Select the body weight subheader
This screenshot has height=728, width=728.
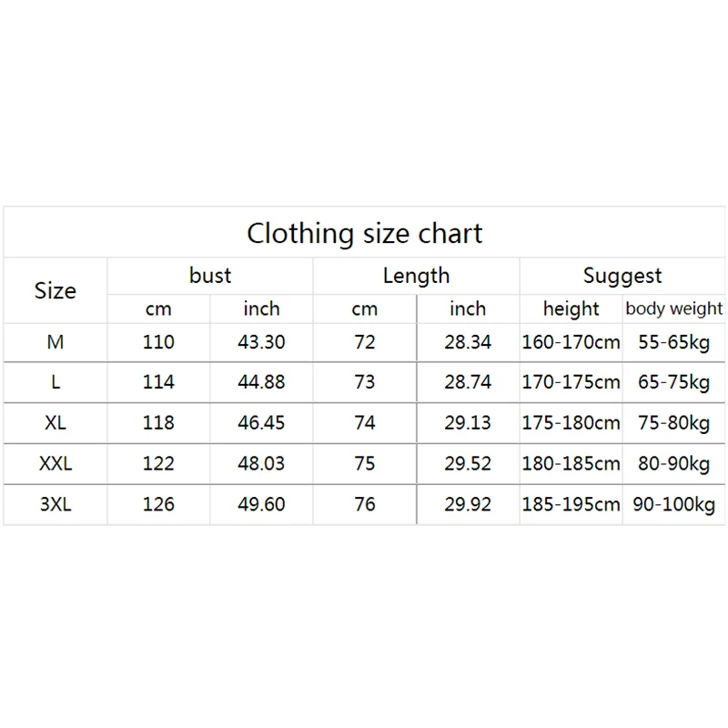(674, 308)
